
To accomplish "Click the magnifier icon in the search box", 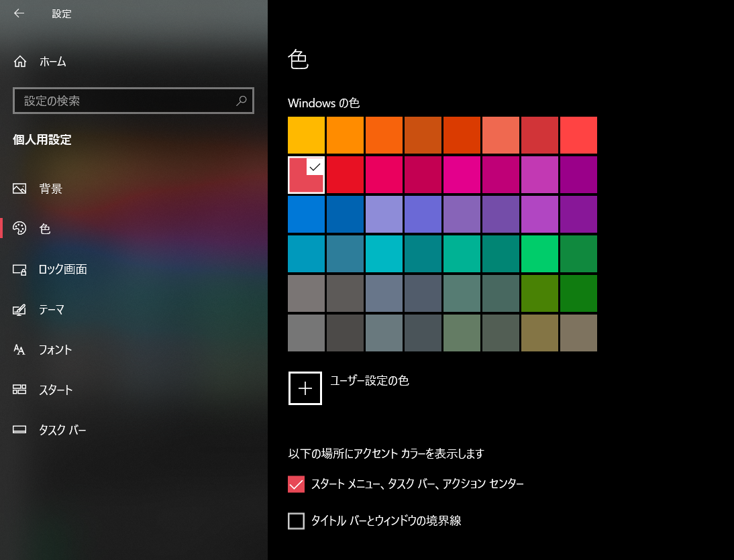I will [x=242, y=101].
